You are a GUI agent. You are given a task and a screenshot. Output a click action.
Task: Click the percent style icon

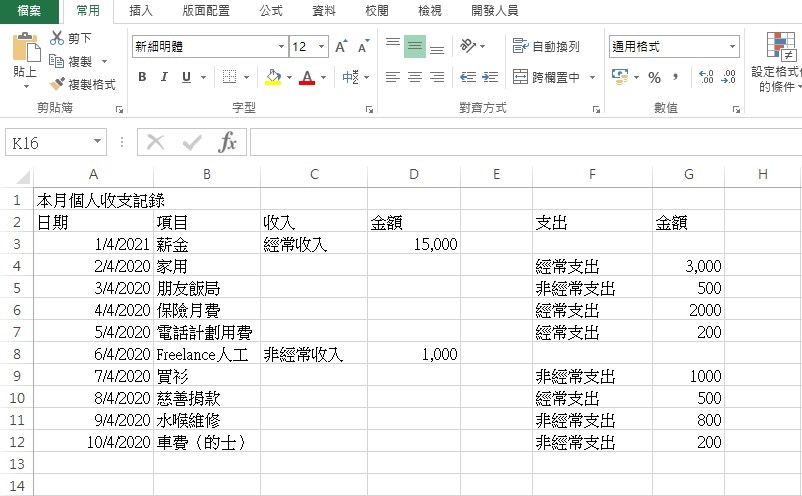pos(654,77)
